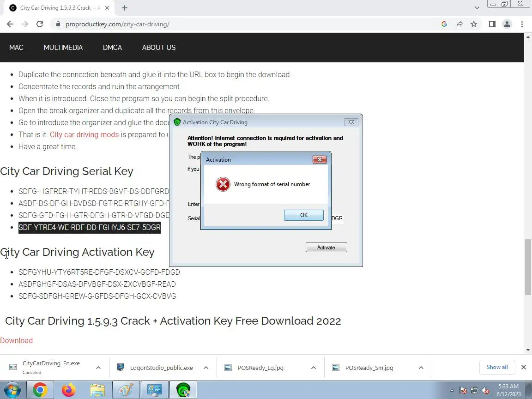Close the Activation City Car Driving window
The image size is (532, 399).
pyautogui.click(x=351, y=122)
